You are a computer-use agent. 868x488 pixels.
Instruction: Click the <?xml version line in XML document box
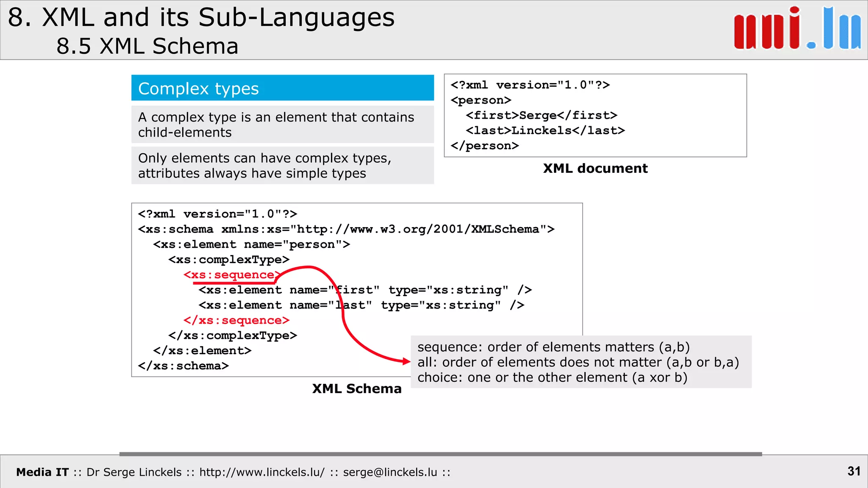(530, 85)
